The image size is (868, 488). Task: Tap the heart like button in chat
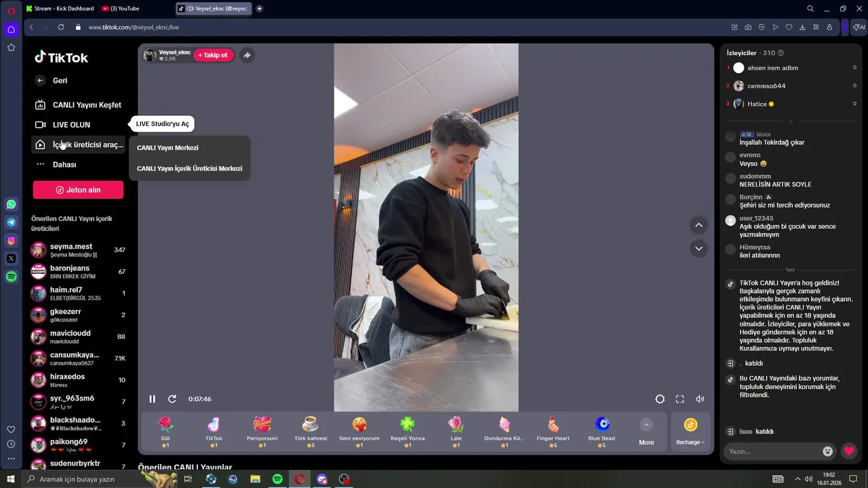849,451
